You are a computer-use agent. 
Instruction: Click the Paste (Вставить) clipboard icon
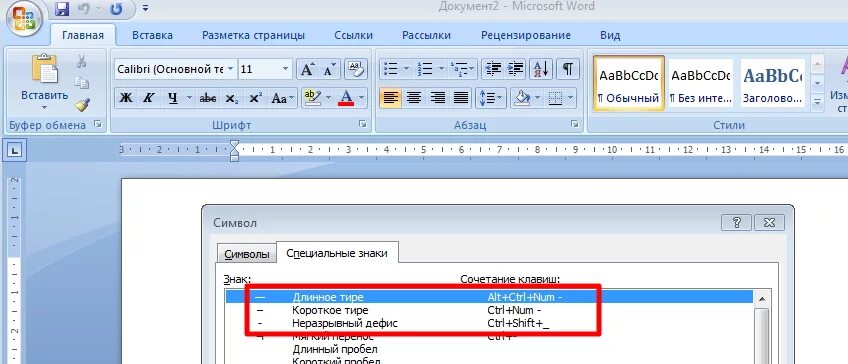tap(44, 69)
